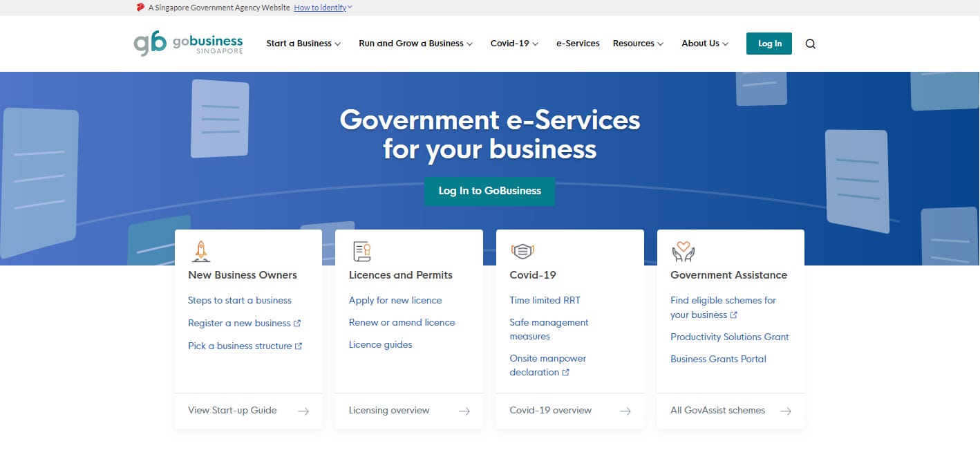The width and height of the screenshot is (980, 457).
Task: Expand the Run and Grow a Business menu
Action: point(415,44)
